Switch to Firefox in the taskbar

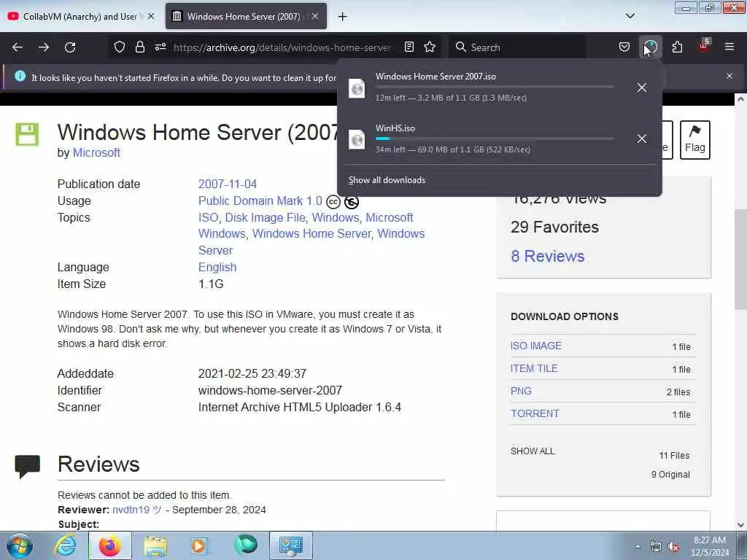click(x=110, y=545)
